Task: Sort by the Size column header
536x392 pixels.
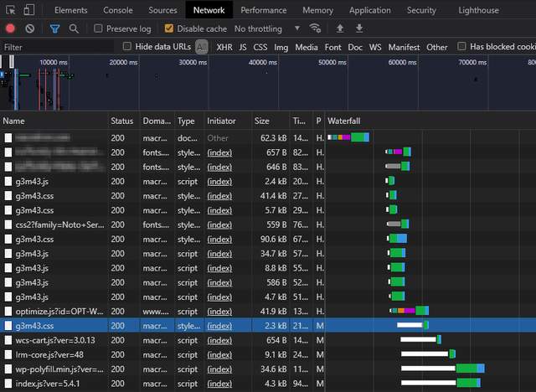Action: [271, 121]
